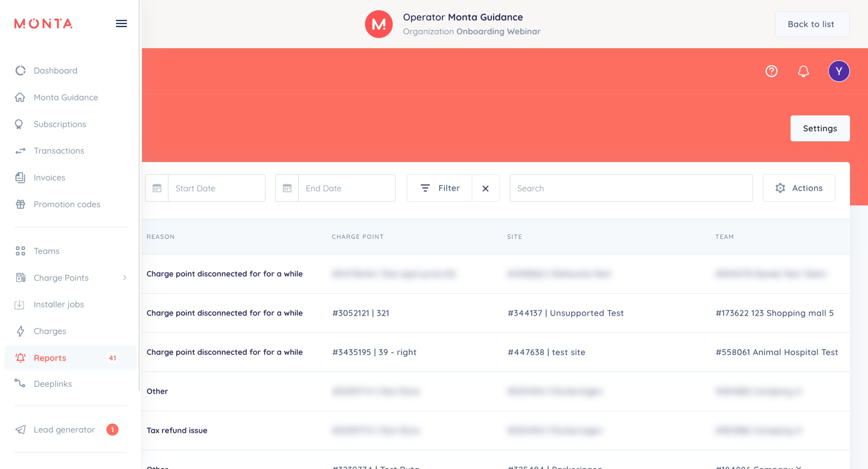This screenshot has height=469, width=868.
Task: Open report row for charge point #3052121
Action: [360, 313]
